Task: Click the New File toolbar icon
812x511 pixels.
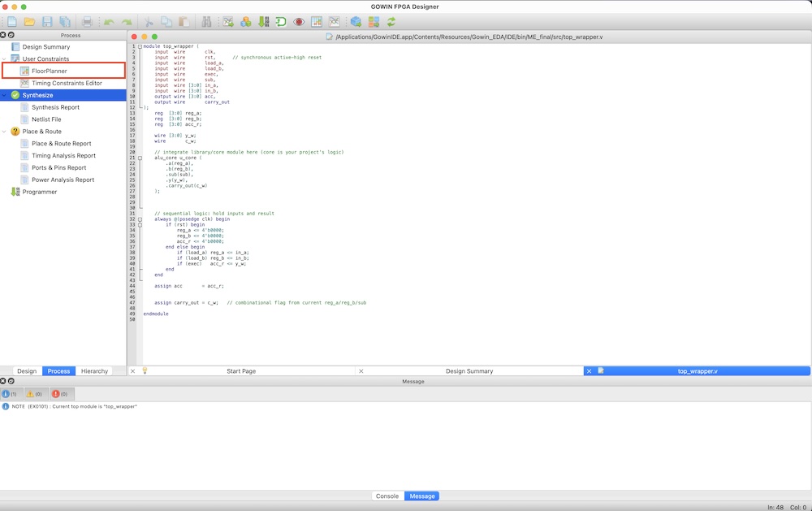Action: [x=11, y=21]
